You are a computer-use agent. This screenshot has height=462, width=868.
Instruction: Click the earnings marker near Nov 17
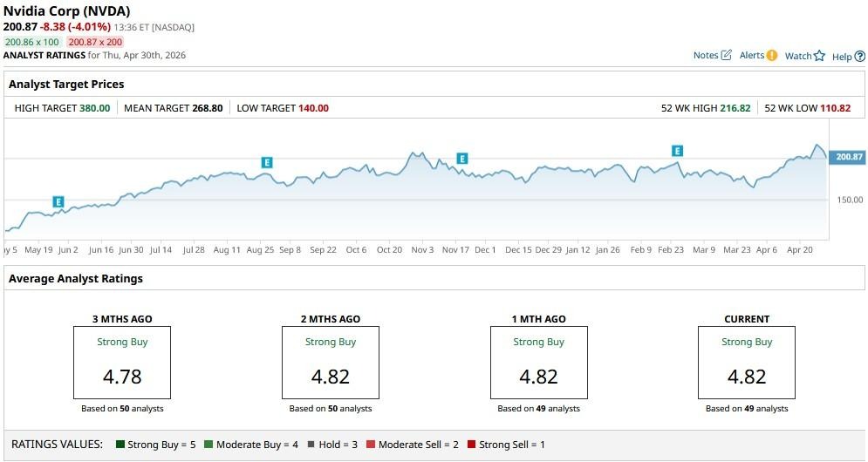[x=461, y=159]
